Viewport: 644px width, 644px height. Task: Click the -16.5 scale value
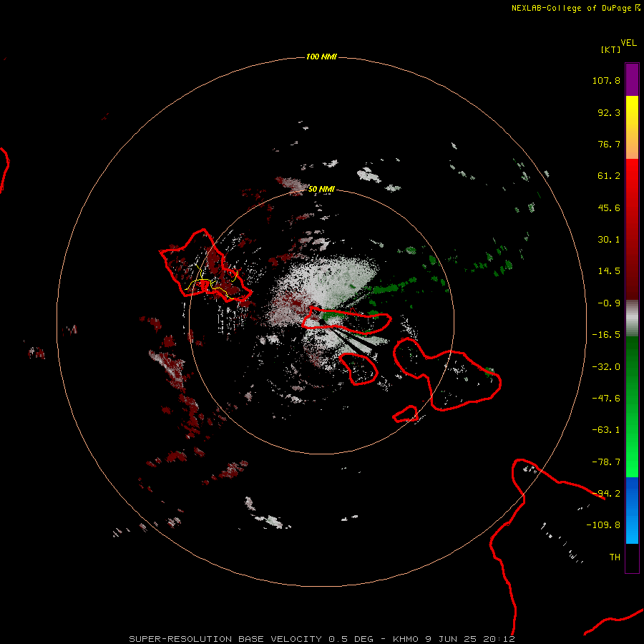tap(606, 335)
